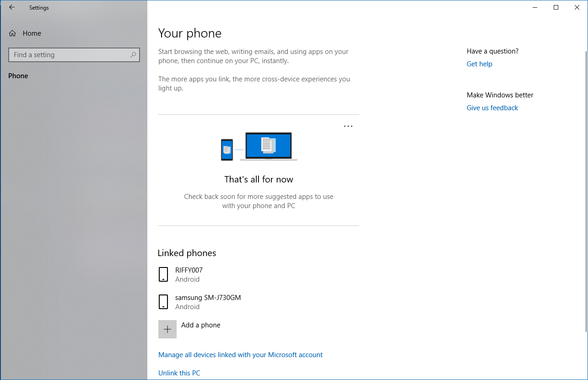The width and height of the screenshot is (588, 380).
Task: Maximize the Settings window
Action: 556,7
